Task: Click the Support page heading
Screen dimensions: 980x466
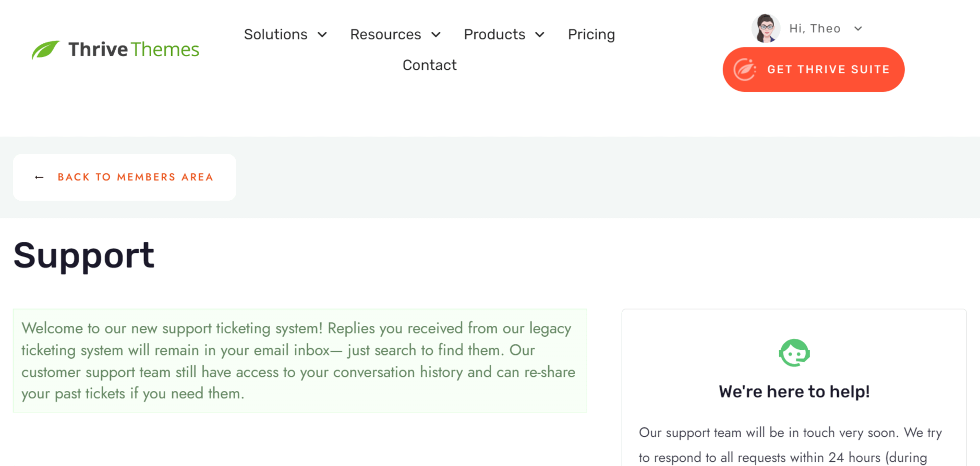Action: pyautogui.click(x=84, y=255)
